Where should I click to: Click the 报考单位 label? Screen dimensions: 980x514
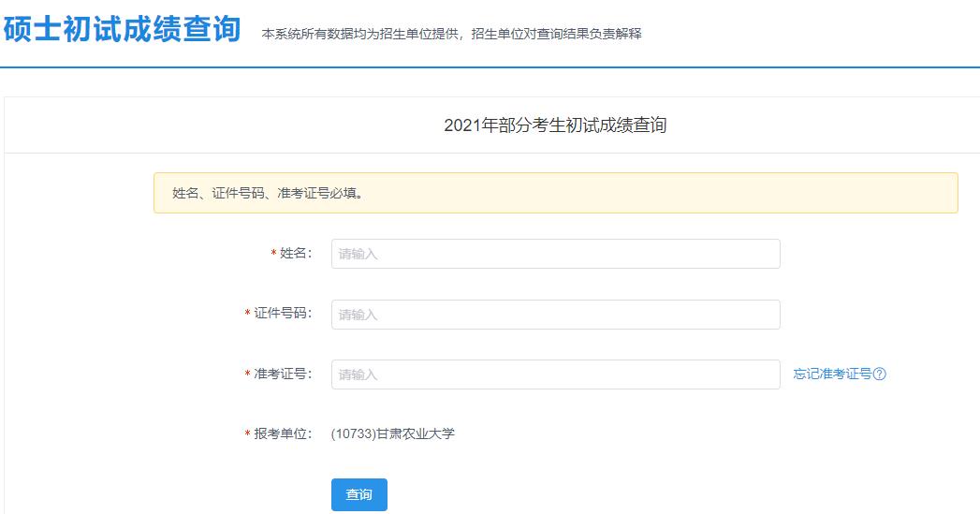click(x=282, y=433)
